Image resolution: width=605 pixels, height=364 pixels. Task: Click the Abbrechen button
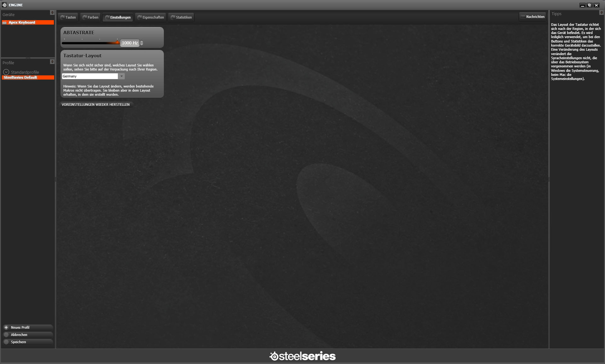click(x=28, y=335)
